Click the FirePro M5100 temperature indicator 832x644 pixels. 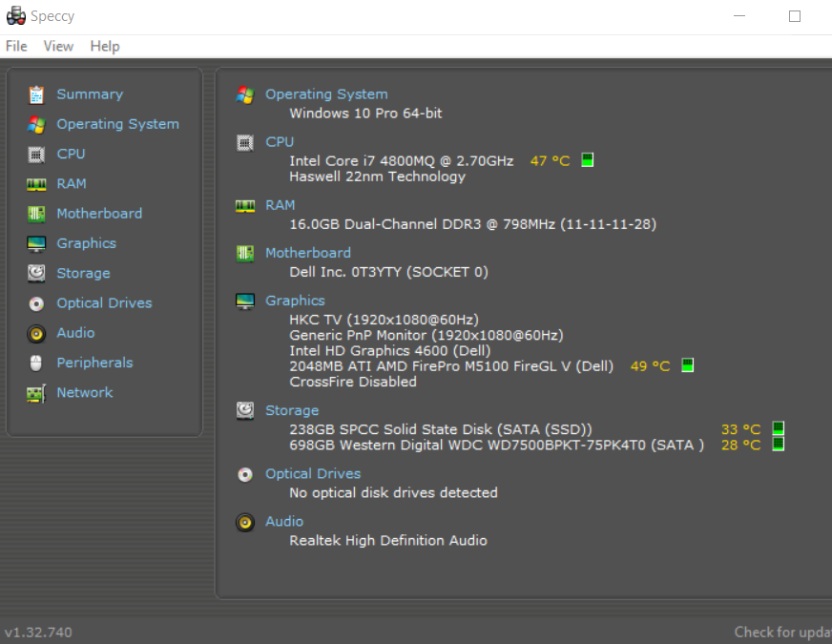[x=687, y=365]
